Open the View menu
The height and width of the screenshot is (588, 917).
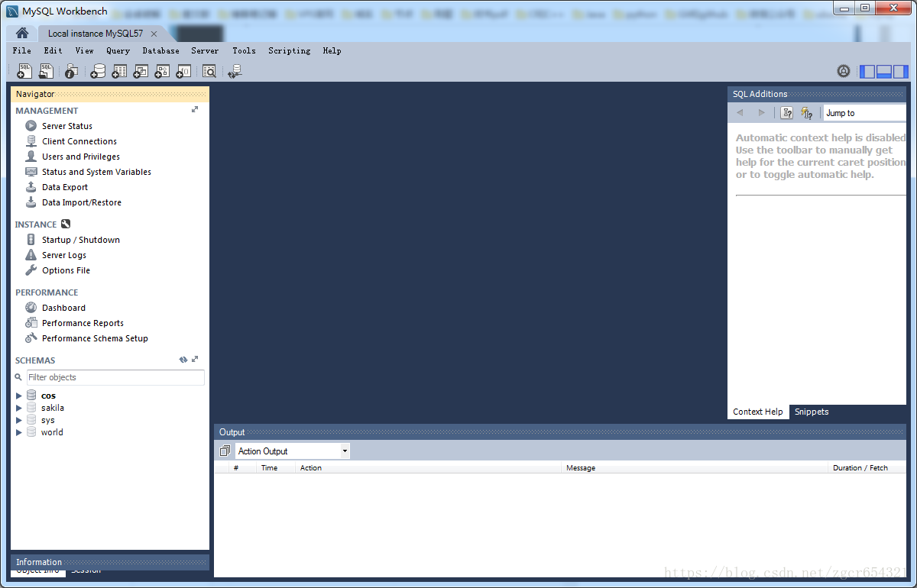pyautogui.click(x=85, y=50)
